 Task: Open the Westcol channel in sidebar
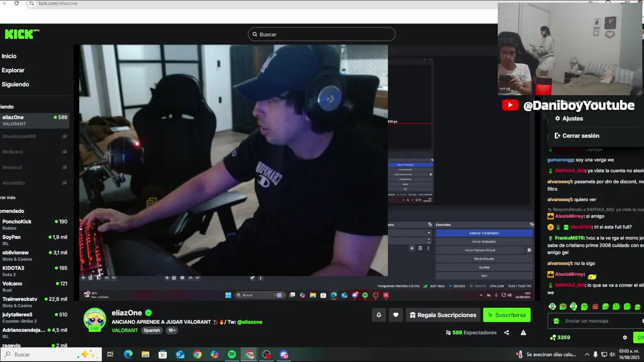[x=34, y=167]
